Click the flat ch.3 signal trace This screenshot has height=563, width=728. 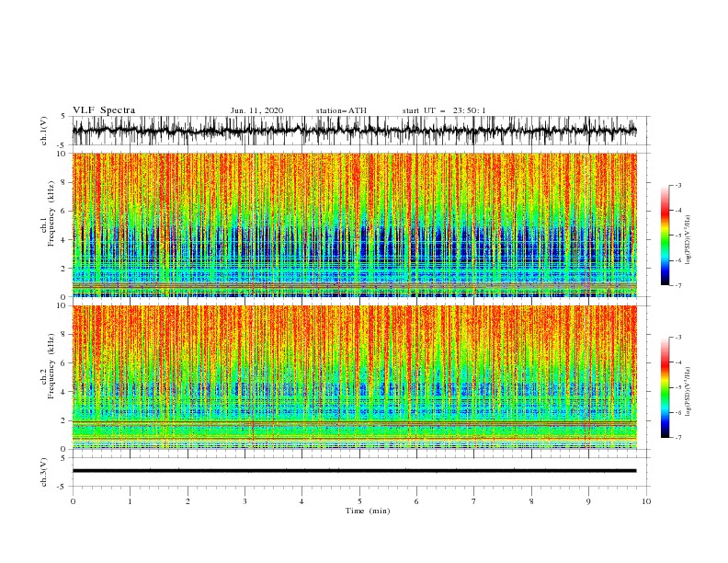click(x=354, y=471)
